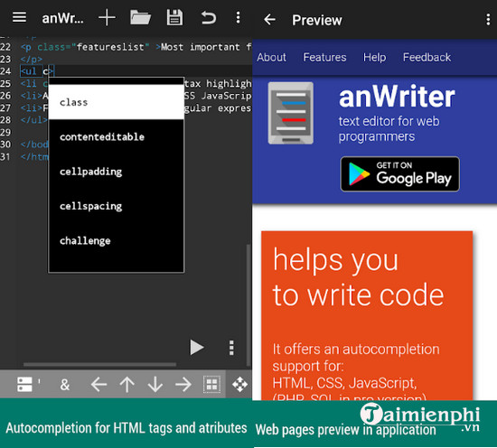Click code line 22 featureslist paragraph
Image resolution: width=497 pixels, height=448 pixels.
[136, 47]
